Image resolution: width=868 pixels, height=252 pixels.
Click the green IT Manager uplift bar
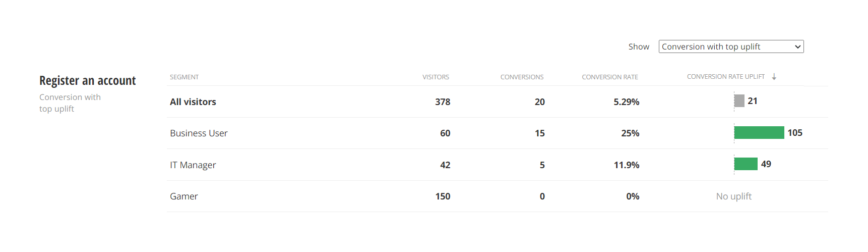pyautogui.click(x=746, y=164)
